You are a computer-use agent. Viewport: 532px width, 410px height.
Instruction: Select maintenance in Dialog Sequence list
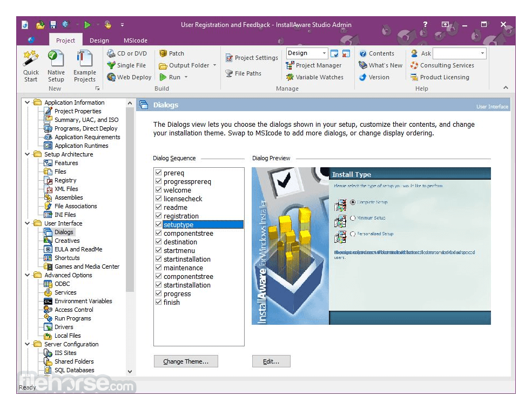click(x=183, y=268)
